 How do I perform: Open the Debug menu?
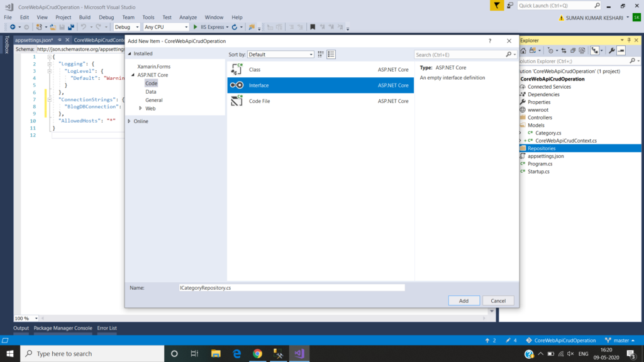coord(106,17)
